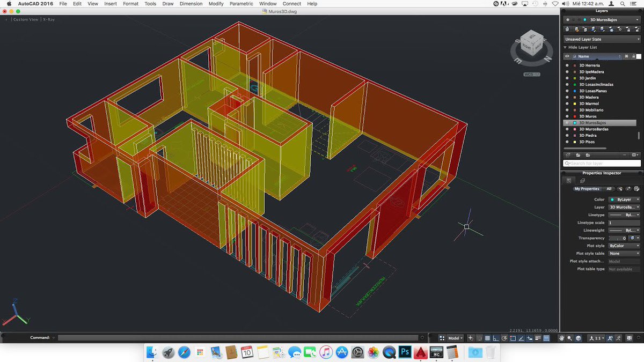
Task: Open the 3D properties tab in inspector
Action: [582, 181]
